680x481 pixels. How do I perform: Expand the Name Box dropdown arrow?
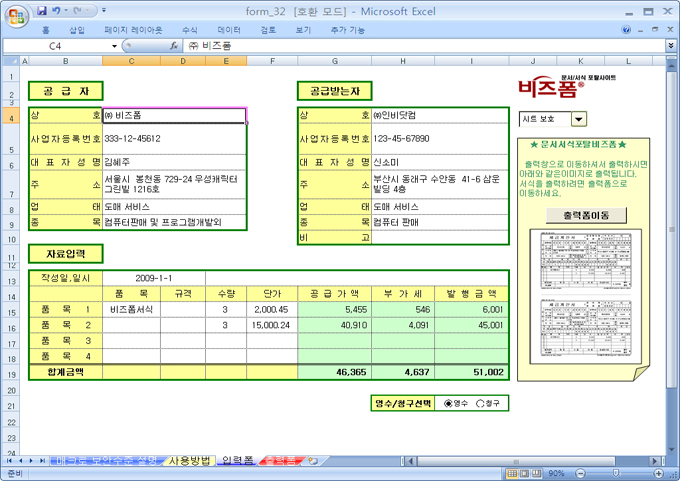(115, 46)
